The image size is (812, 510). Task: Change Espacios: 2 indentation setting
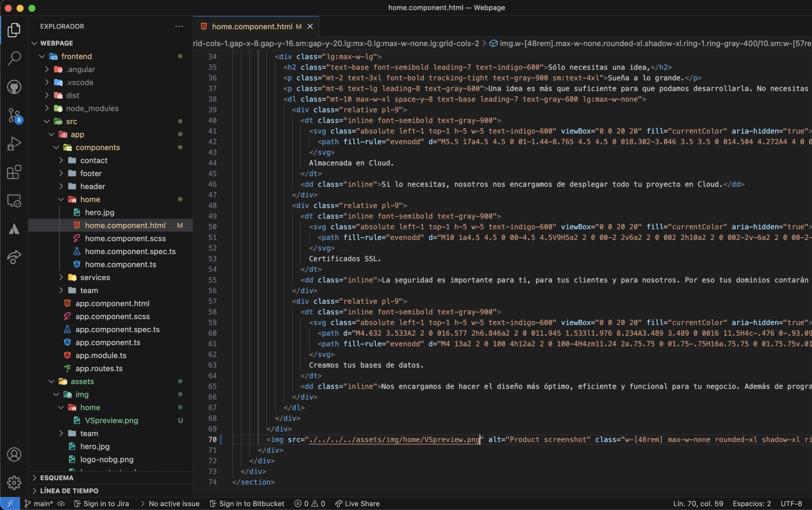pos(752,503)
